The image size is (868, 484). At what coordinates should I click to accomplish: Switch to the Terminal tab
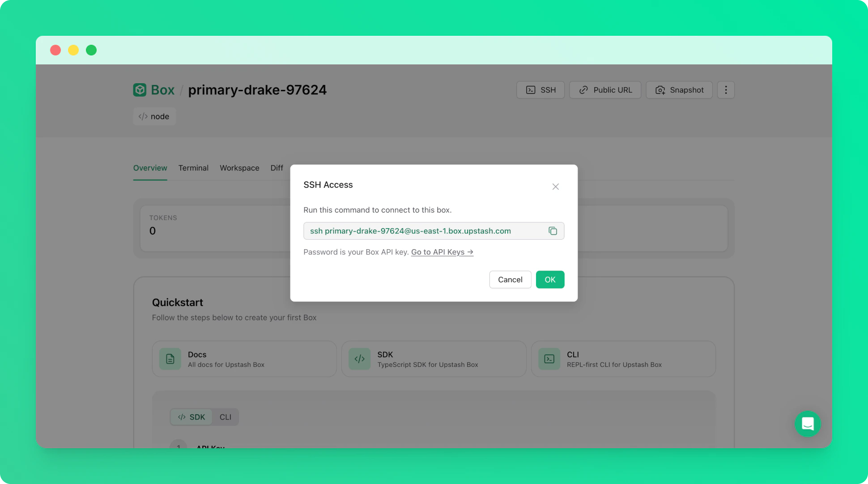click(x=193, y=168)
